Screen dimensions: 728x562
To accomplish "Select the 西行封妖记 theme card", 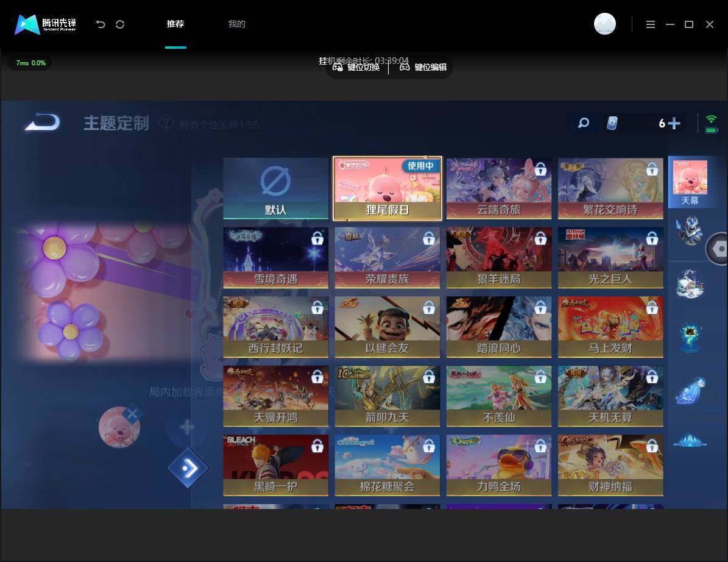I will [x=276, y=327].
